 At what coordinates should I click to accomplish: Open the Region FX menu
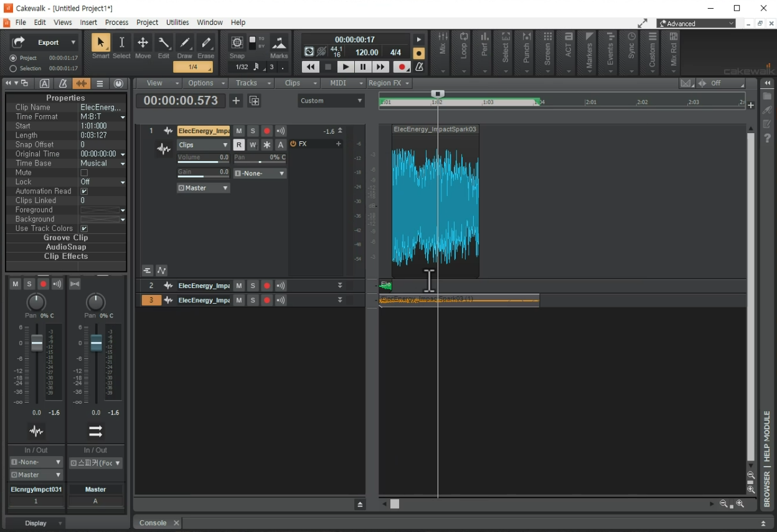(389, 83)
